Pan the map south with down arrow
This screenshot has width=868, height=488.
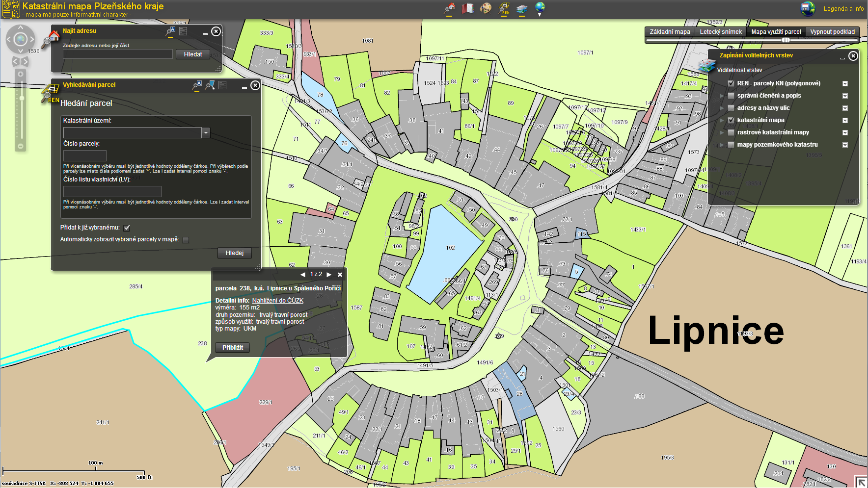[21, 51]
